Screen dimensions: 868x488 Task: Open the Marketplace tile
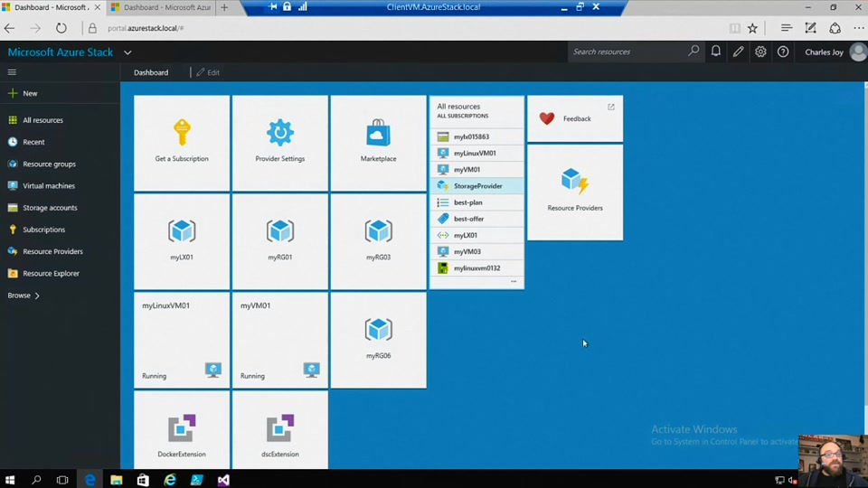point(379,143)
